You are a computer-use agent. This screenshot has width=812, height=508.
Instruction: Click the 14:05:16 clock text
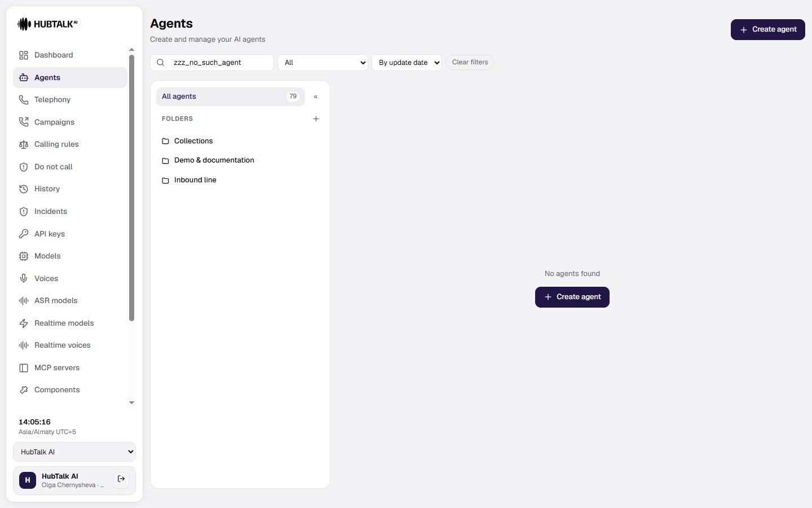(34, 422)
